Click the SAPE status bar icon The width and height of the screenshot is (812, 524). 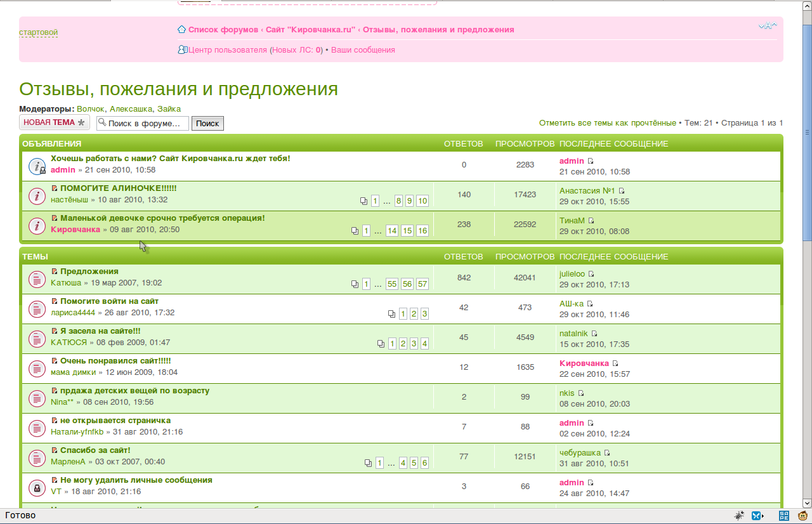(x=784, y=515)
